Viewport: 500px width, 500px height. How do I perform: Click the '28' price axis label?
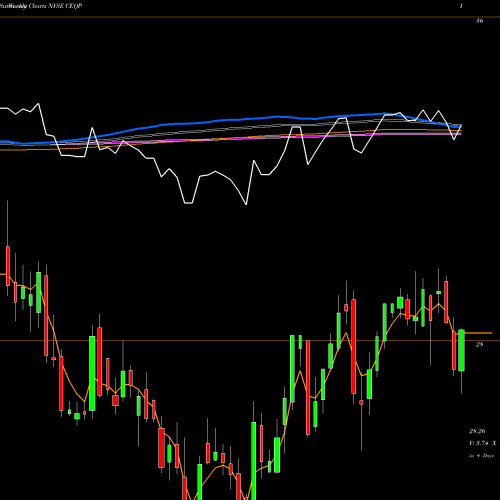click(x=479, y=345)
